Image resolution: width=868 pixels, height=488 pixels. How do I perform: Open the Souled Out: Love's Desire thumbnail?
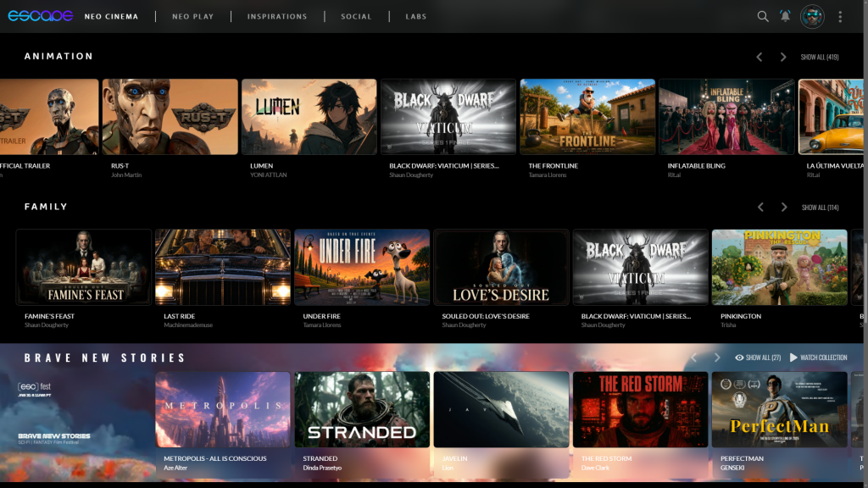pos(501,267)
